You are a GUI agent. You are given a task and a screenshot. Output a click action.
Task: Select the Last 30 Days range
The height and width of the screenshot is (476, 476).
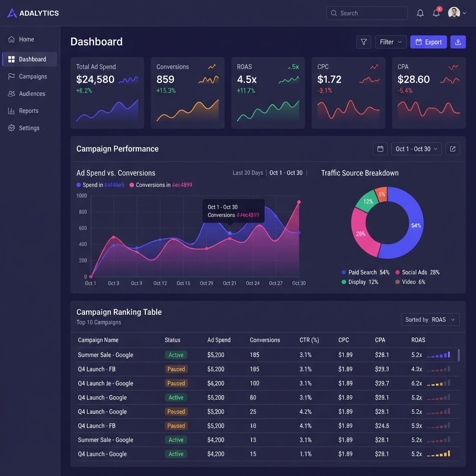pos(248,173)
